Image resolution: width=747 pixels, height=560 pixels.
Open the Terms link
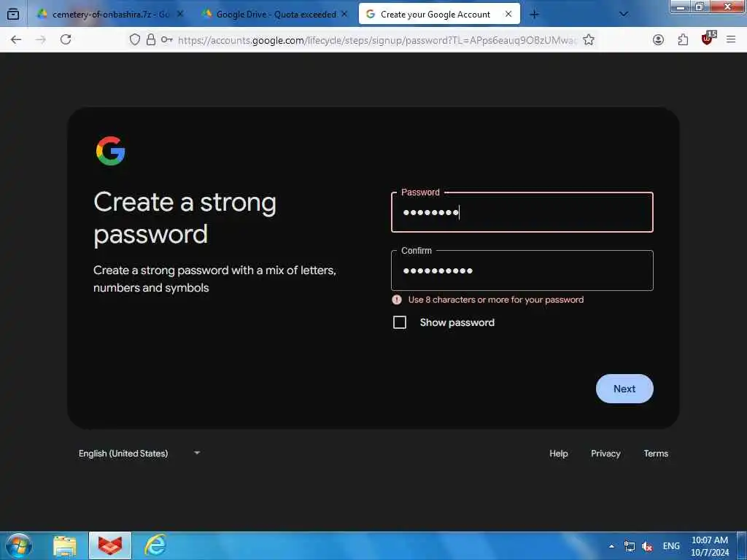[x=656, y=454]
